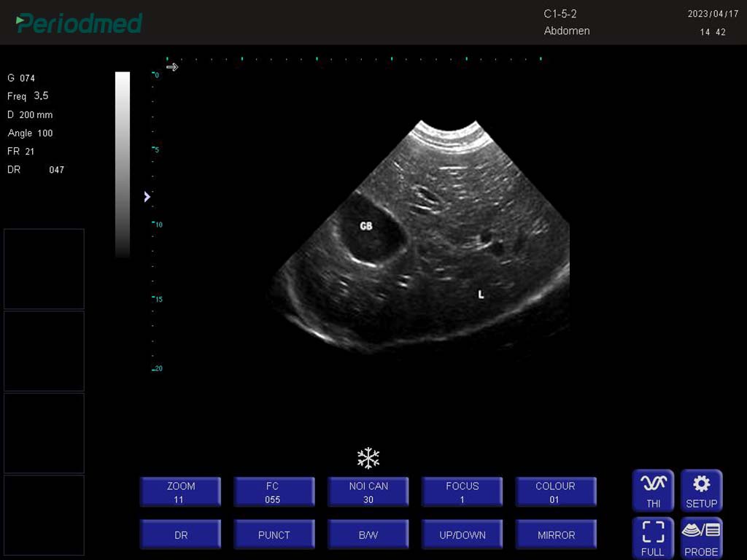Click the C1-5-2 probe name
Image resolution: width=747 pixels, height=560 pixels.
coord(560,14)
